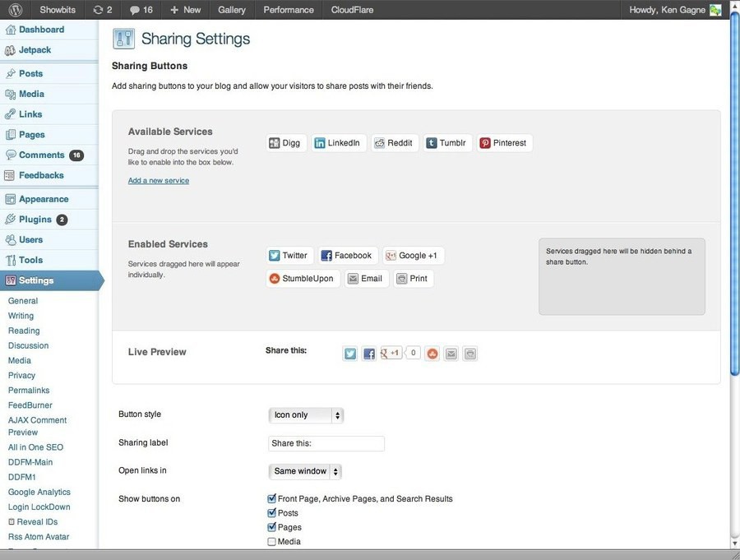Open comments bubble in top bar

[141, 10]
